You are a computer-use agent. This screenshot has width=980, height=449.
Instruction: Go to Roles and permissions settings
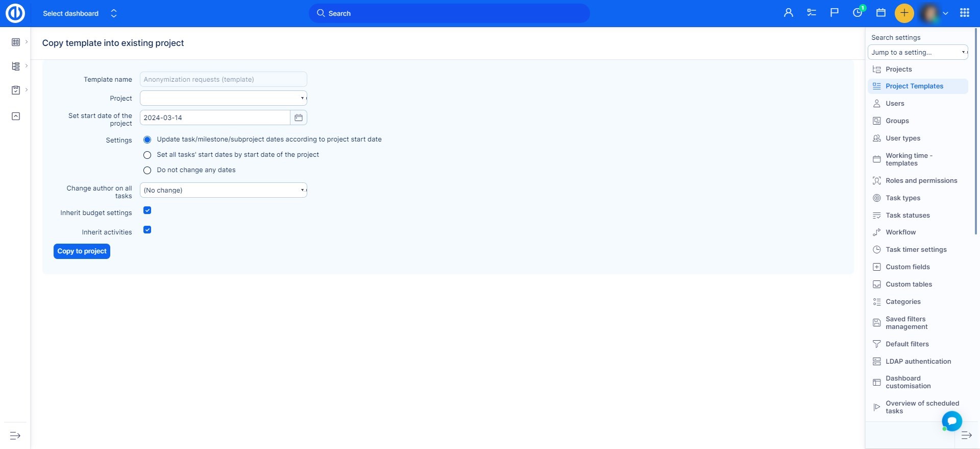[x=921, y=181]
